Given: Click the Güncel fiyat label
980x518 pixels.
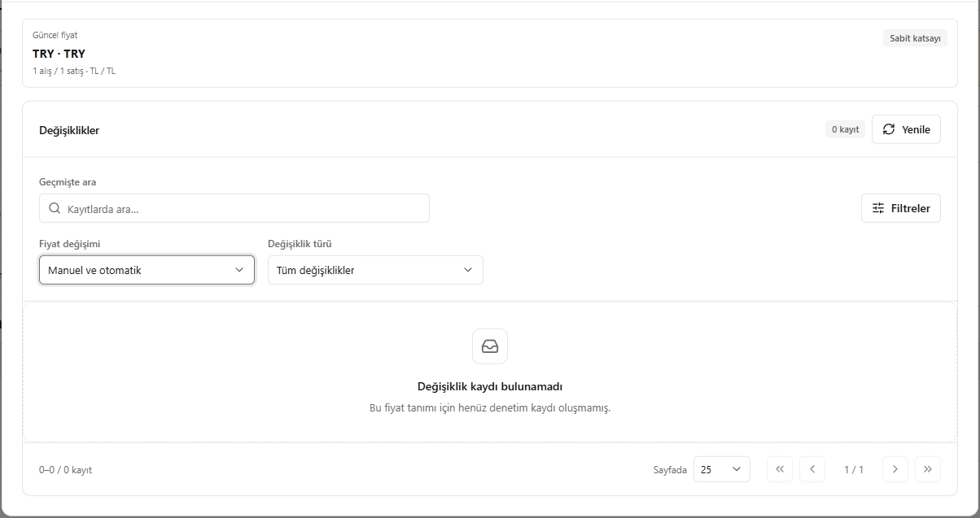Looking at the screenshot, I should (x=55, y=36).
